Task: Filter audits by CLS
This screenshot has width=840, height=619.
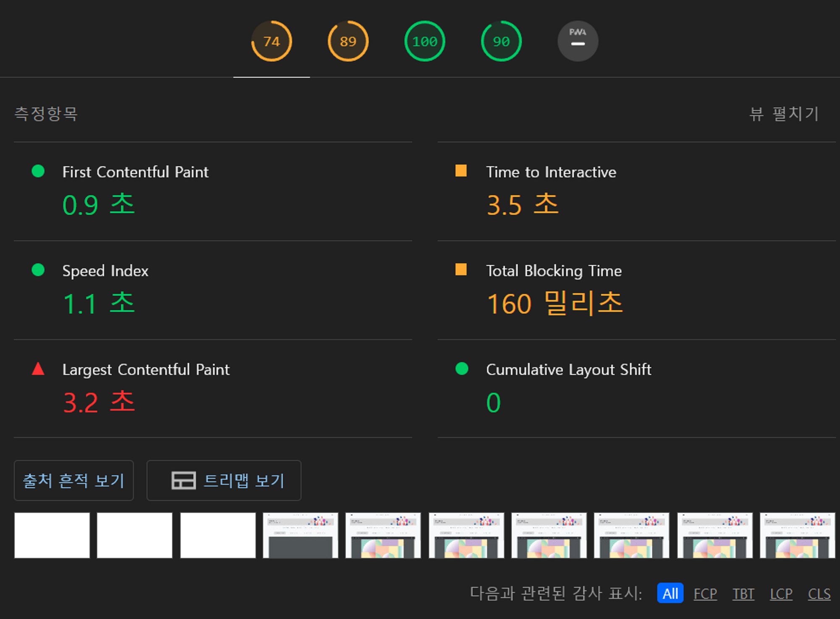Action: click(819, 593)
